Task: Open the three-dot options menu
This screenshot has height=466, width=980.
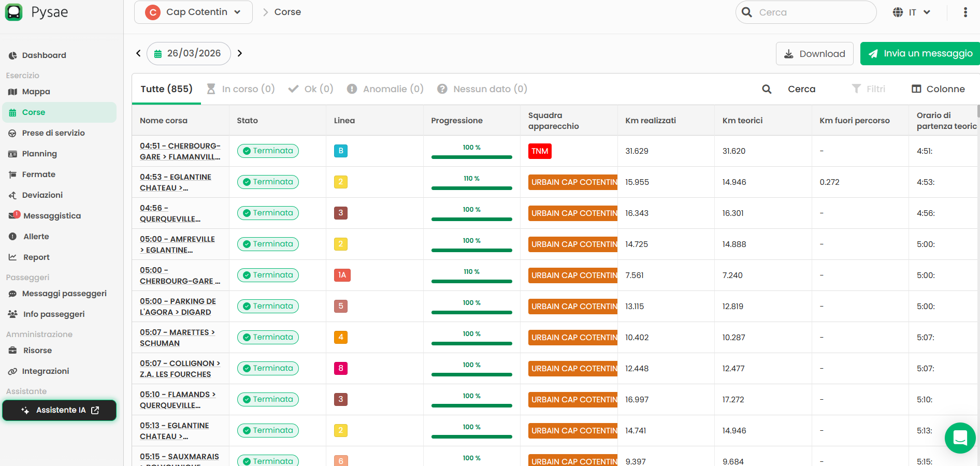Action: point(965,12)
